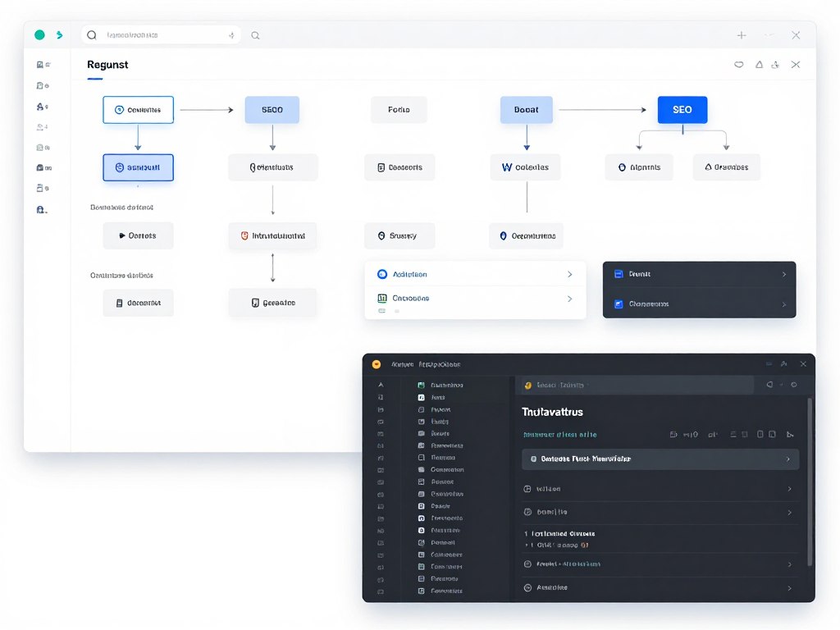Click the sparkle icon at search field's end
This screenshot has width=840, height=630.
pyautogui.click(x=231, y=35)
